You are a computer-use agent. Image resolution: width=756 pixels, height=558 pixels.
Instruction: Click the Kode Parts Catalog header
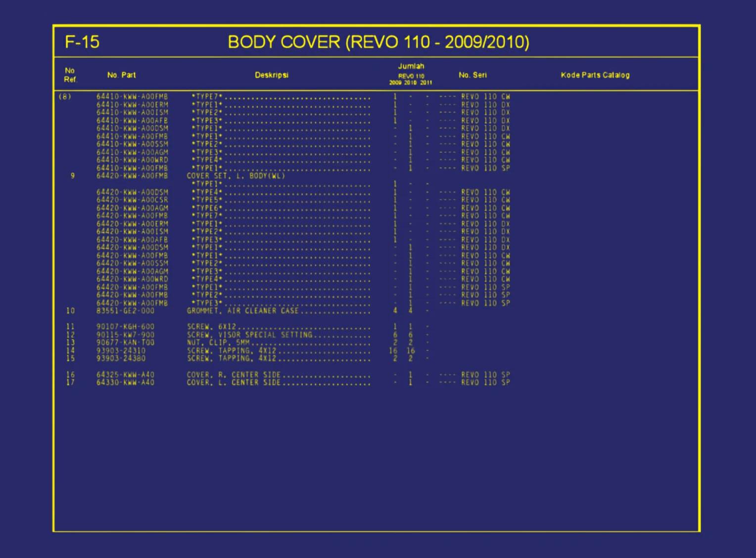(x=595, y=75)
